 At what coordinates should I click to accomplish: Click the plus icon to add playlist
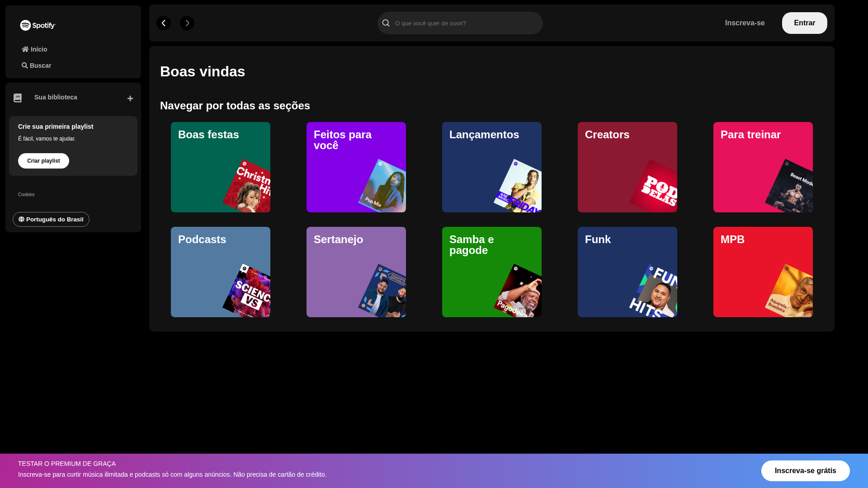pos(130,99)
